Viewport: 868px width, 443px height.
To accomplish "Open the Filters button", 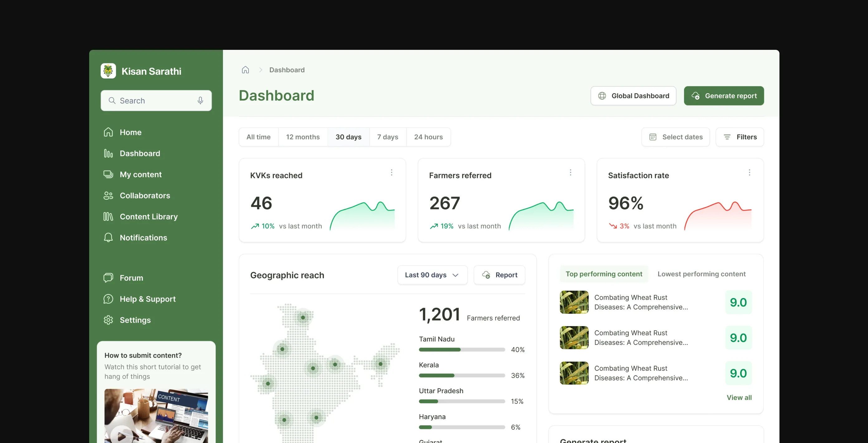I will tap(740, 137).
